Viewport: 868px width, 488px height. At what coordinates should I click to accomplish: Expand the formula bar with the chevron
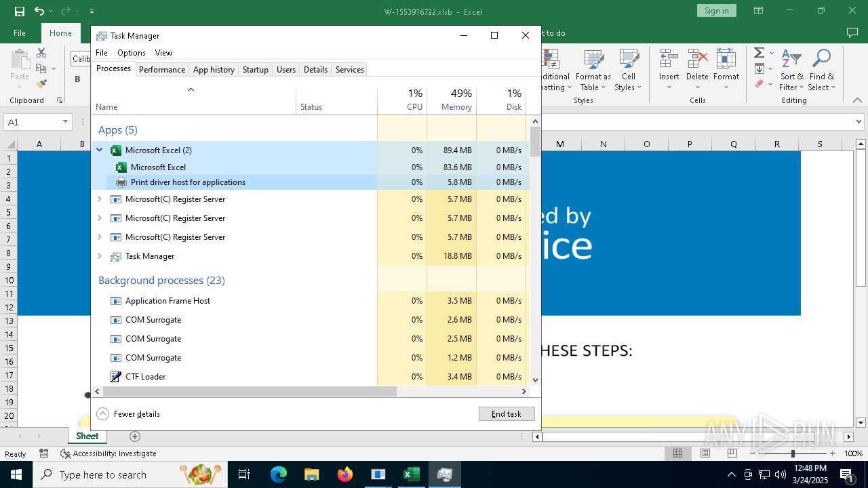point(859,122)
